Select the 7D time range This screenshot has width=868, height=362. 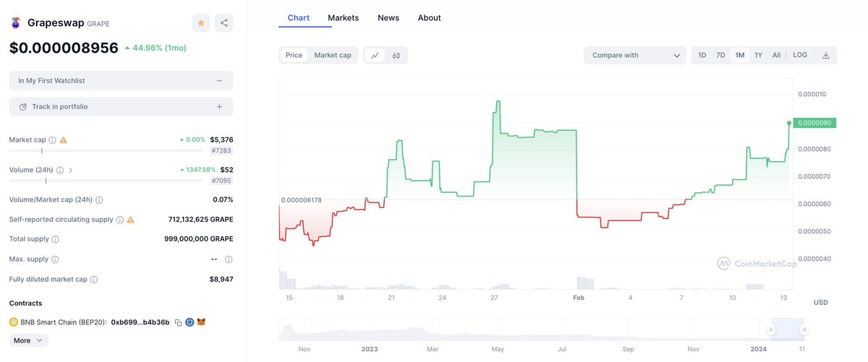(720, 55)
